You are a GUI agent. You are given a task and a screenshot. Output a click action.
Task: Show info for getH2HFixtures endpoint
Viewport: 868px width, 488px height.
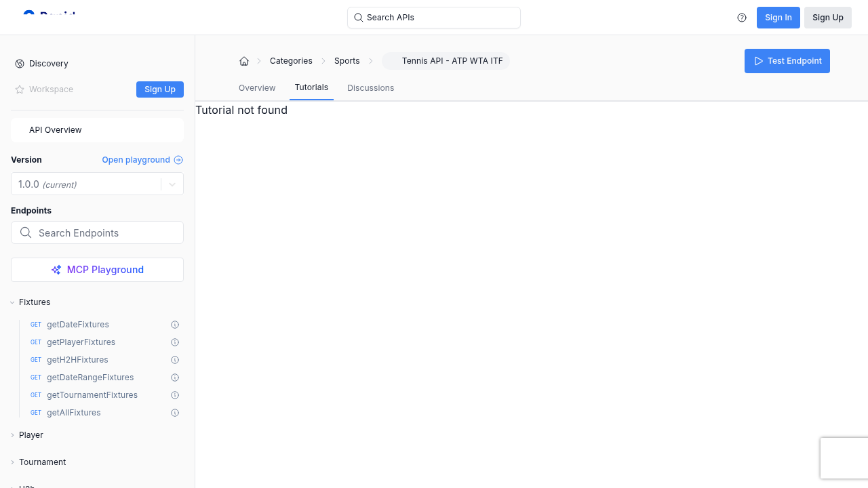click(175, 360)
